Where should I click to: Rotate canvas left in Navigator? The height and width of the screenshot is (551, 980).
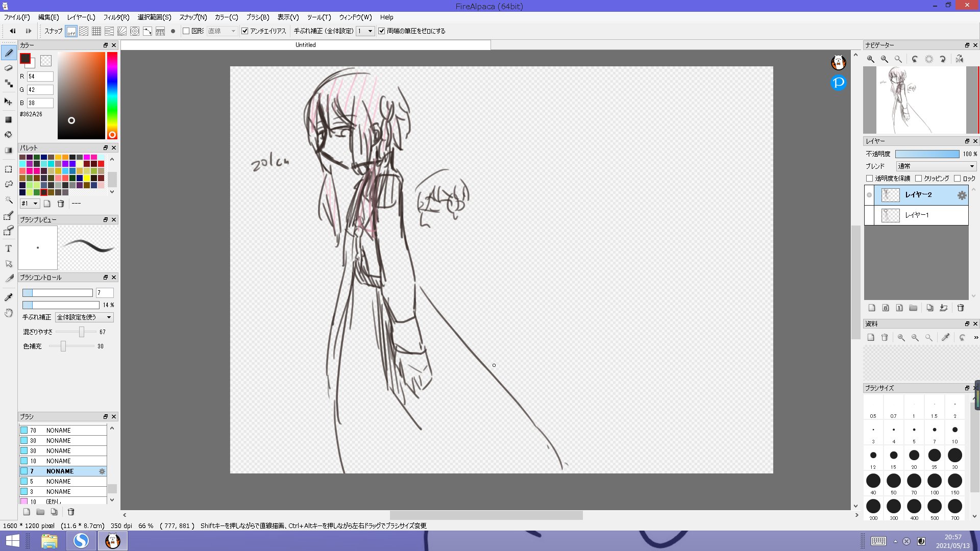pos(915,59)
